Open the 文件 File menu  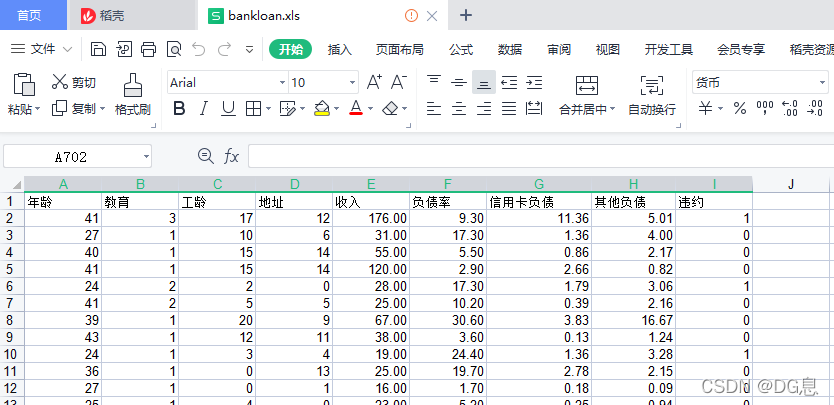(x=41, y=49)
